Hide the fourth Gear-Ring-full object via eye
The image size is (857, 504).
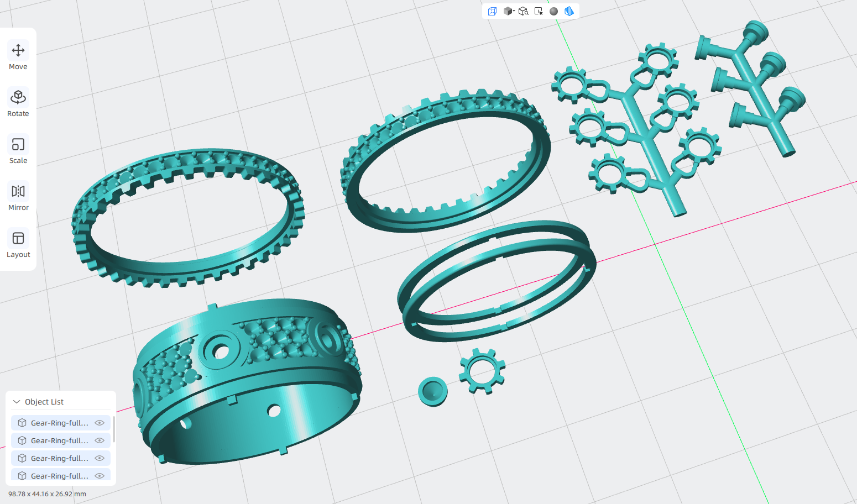[x=100, y=476]
